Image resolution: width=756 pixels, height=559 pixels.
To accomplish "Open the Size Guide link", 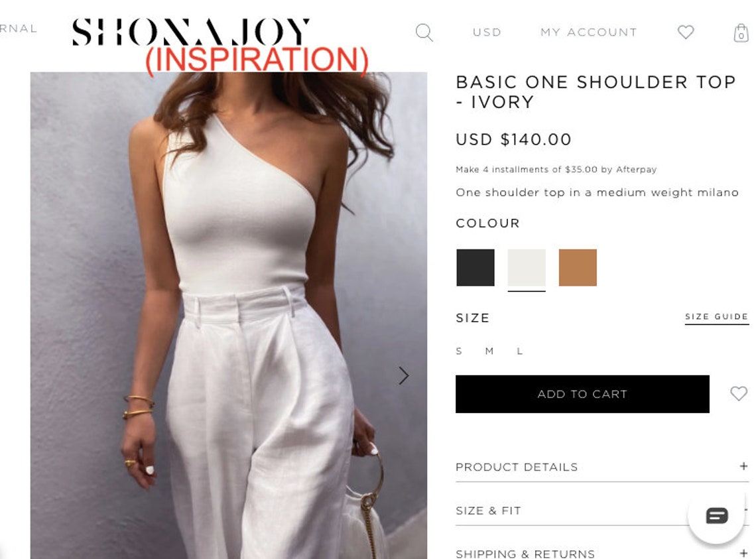I will click(716, 317).
